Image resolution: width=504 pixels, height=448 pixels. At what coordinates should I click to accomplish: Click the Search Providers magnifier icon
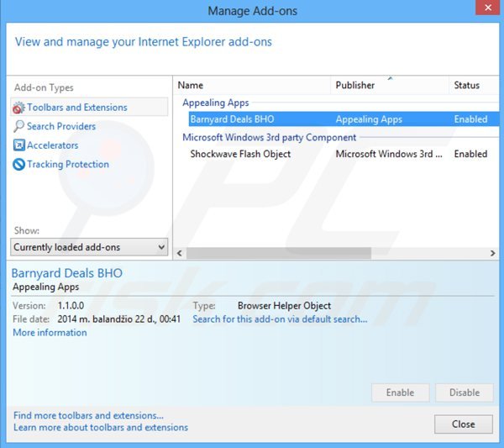(18, 126)
